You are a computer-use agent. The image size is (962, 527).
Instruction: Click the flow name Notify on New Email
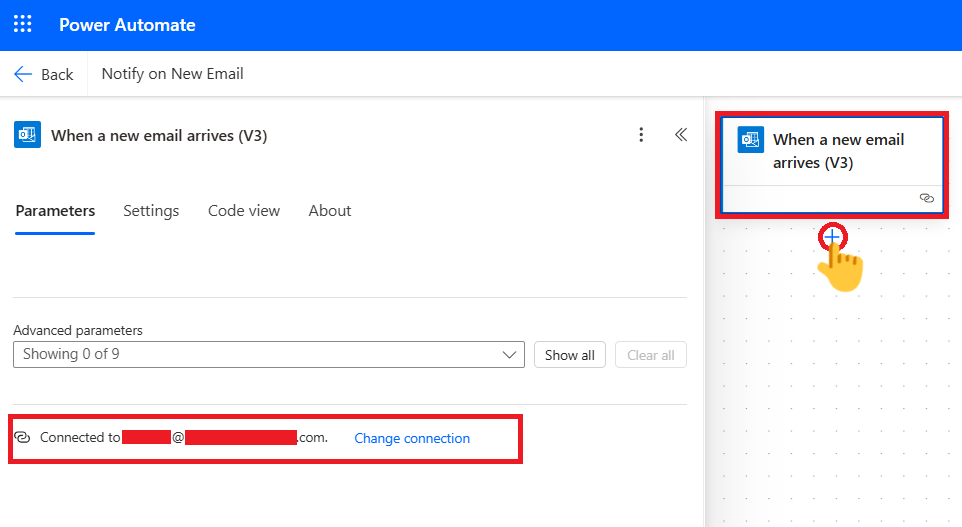click(173, 74)
